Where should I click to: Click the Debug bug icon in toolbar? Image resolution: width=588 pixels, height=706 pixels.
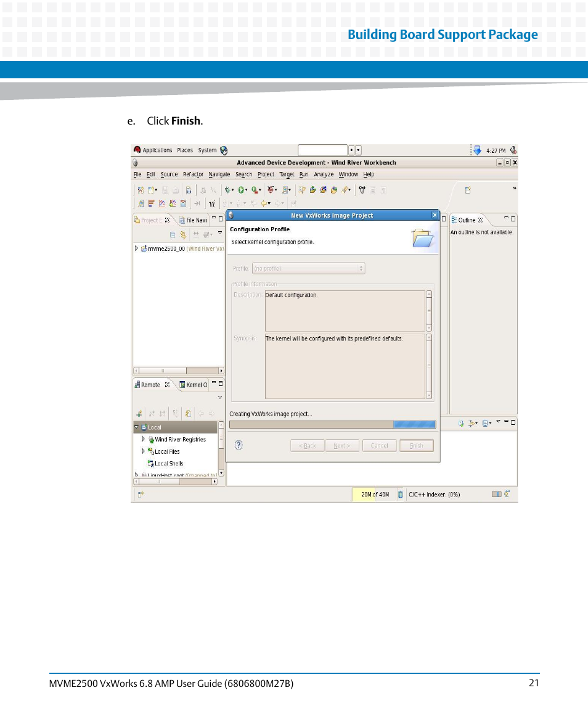click(228, 190)
